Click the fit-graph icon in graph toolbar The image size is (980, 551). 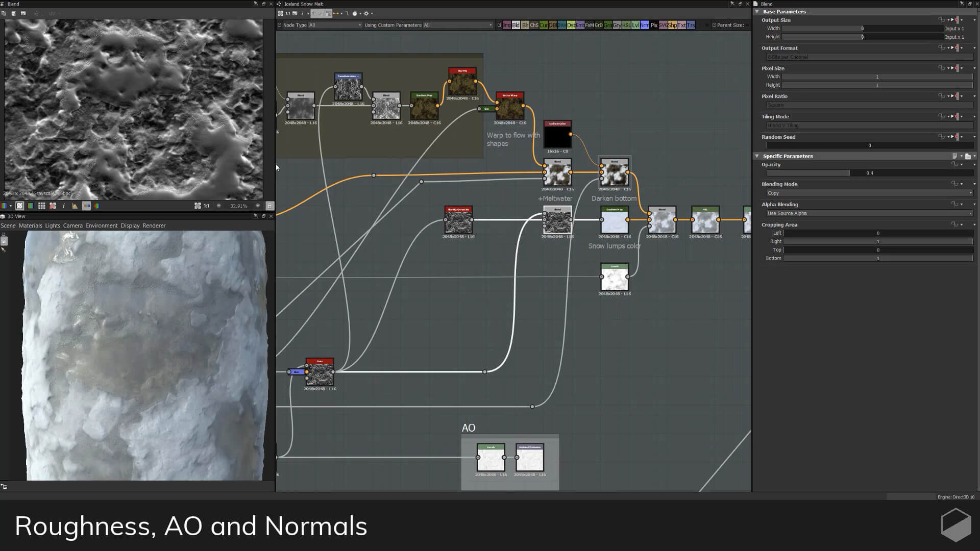coord(281,14)
